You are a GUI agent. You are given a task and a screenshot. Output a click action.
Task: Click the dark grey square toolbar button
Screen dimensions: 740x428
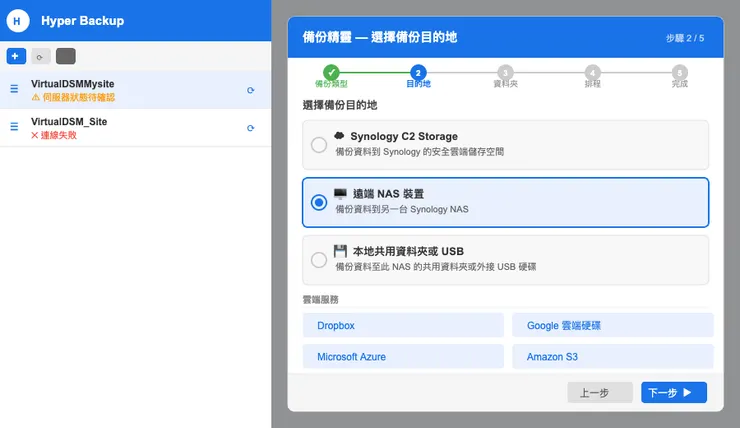66,56
